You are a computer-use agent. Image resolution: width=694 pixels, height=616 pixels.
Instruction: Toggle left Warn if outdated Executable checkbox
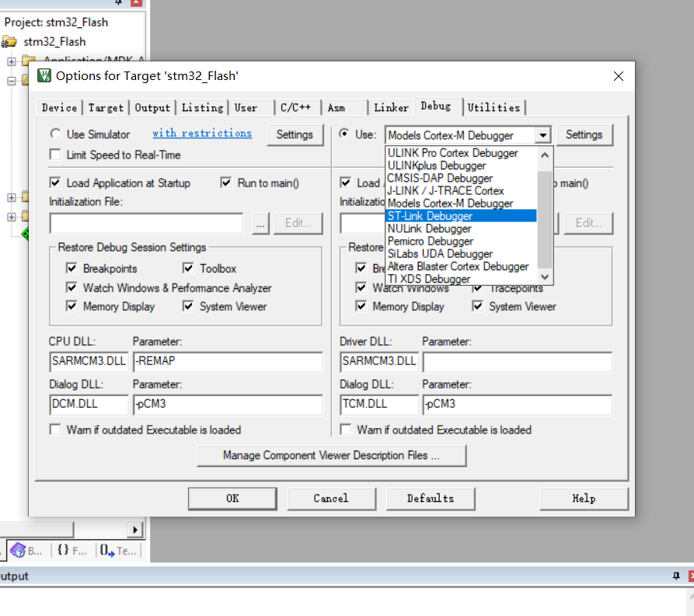click(x=55, y=430)
